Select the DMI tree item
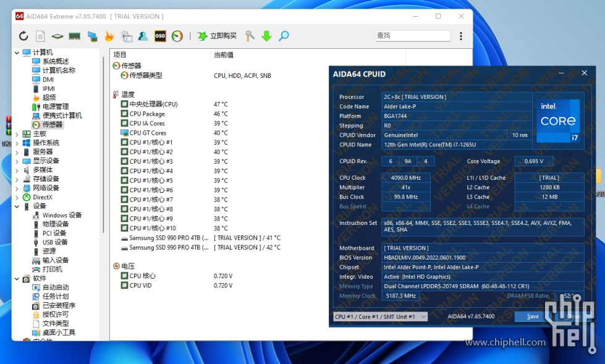Viewport: 605px width, 364px height. 48,80
